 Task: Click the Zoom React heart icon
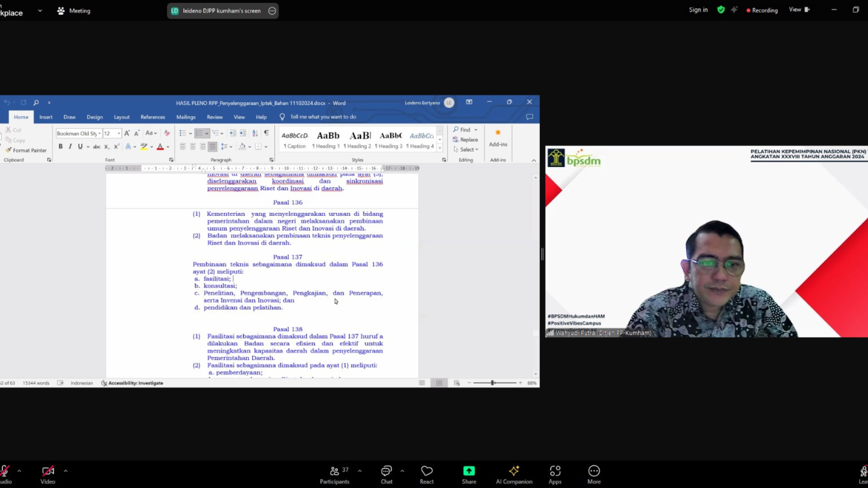427,471
